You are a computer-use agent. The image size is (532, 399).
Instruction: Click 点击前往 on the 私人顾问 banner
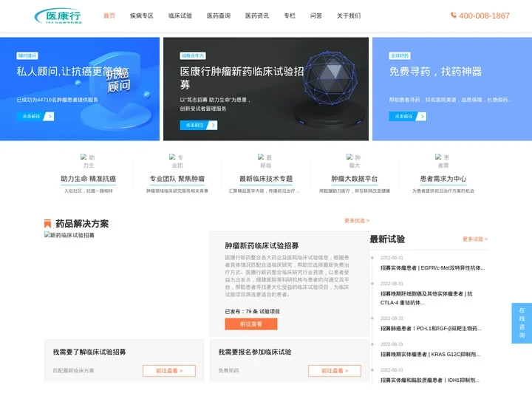click(35, 117)
